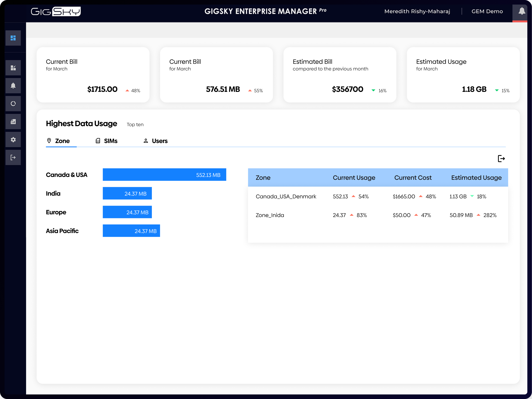Switch to the SIMs tab
This screenshot has width=532, height=399.
(110, 141)
